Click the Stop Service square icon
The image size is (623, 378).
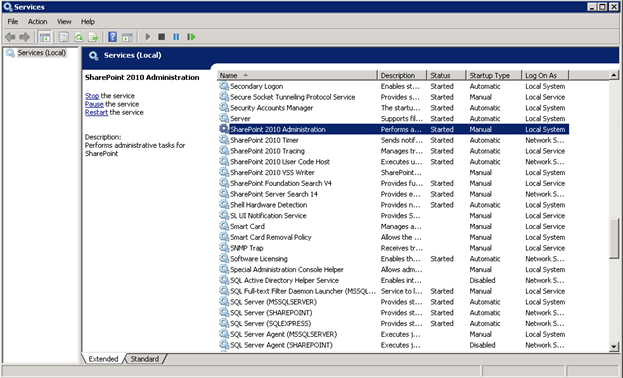coord(161,37)
